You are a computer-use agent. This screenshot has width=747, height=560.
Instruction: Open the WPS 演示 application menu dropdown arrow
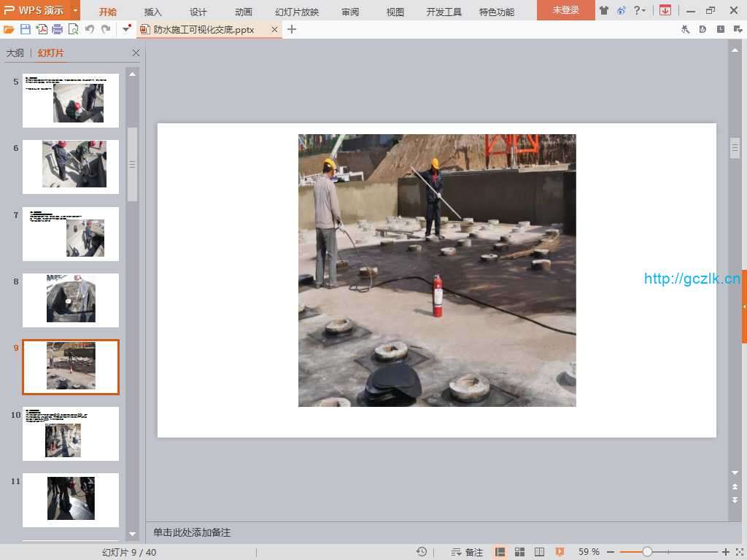click(x=75, y=10)
